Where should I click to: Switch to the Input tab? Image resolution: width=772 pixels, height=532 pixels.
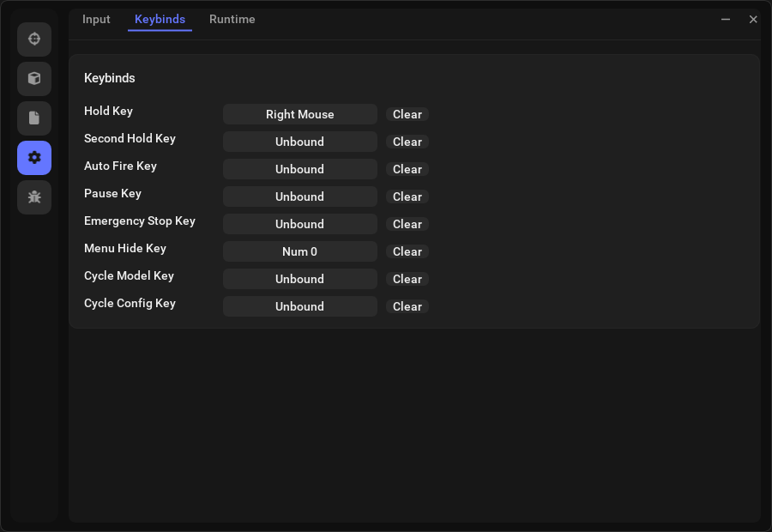click(x=96, y=19)
